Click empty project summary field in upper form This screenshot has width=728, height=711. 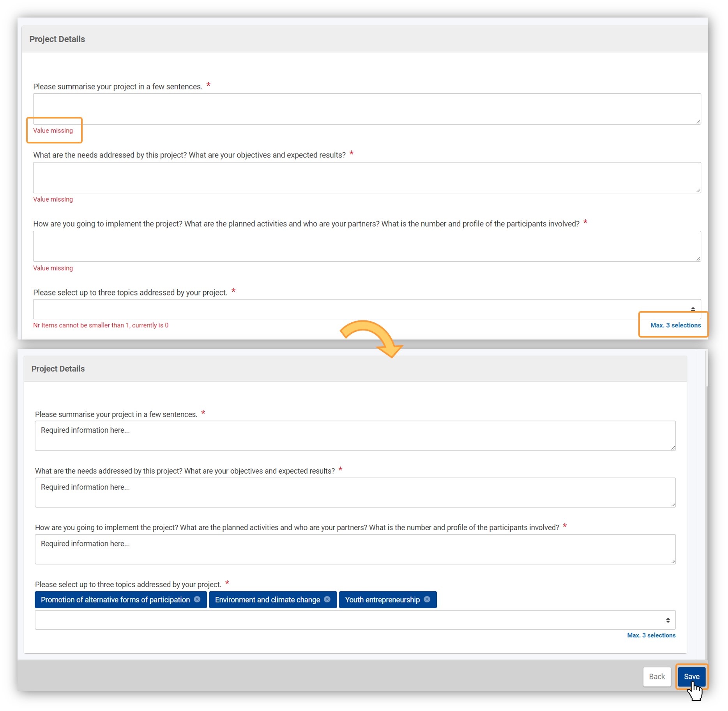pyautogui.click(x=367, y=109)
